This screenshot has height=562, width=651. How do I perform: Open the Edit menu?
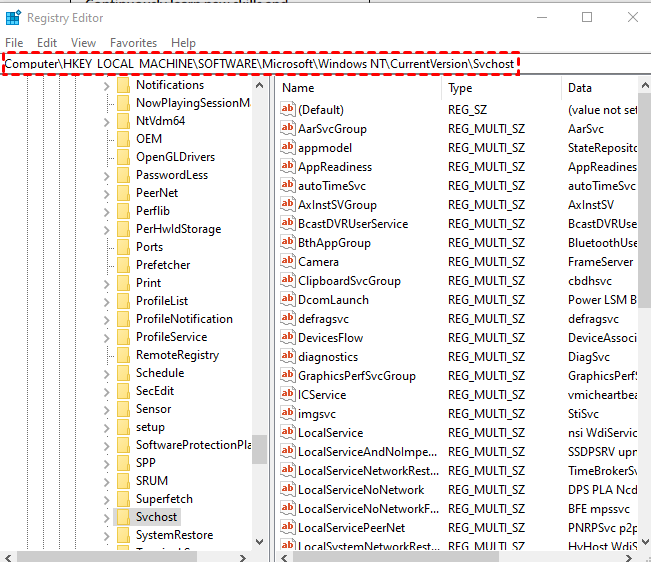click(x=46, y=43)
